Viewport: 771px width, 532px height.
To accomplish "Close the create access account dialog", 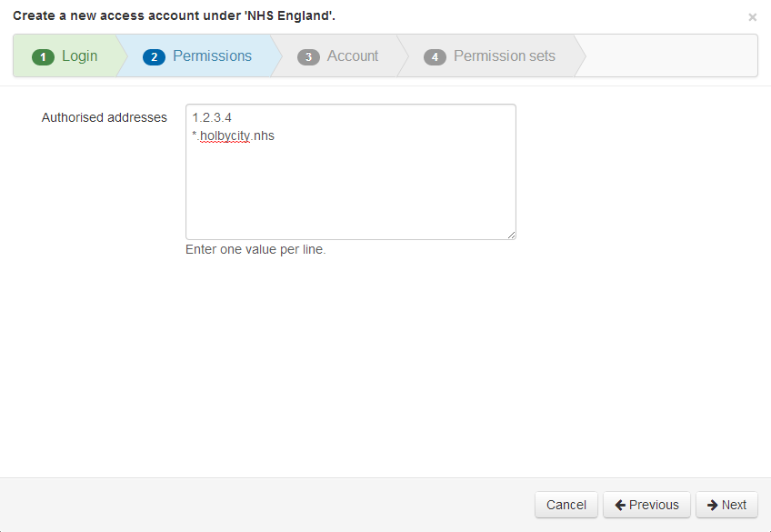I will pyautogui.click(x=752, y=17).
